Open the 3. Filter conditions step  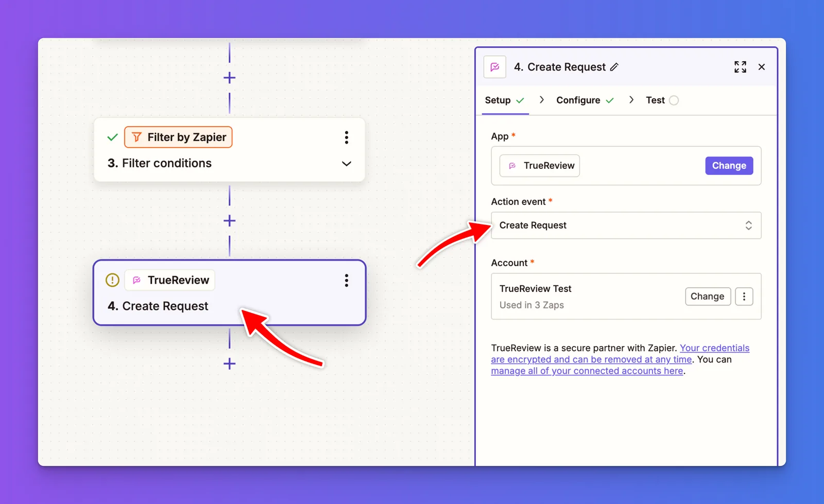click(229, 150)
